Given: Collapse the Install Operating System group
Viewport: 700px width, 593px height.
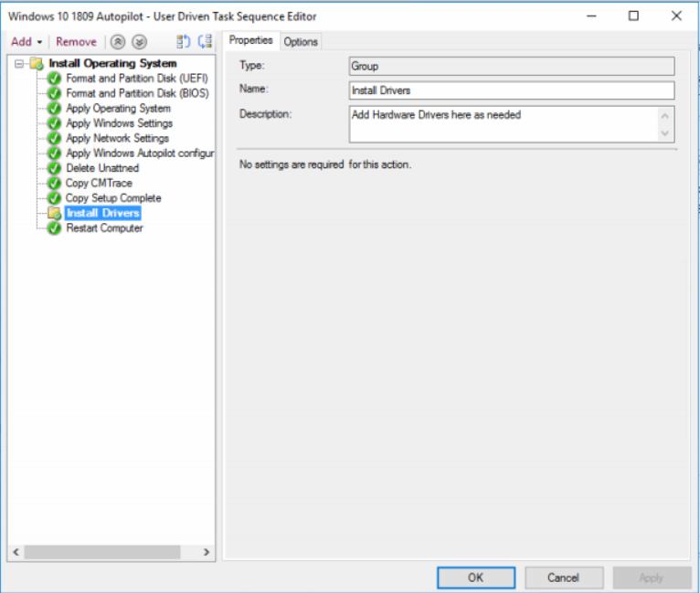Looking at the screenshot, I should pos(19,64).
